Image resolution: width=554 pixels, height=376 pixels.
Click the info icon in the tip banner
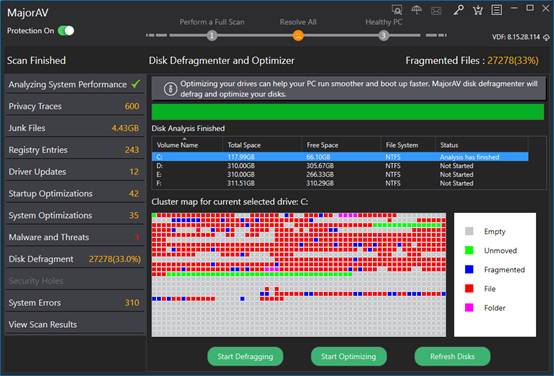[x=170, y=89]
